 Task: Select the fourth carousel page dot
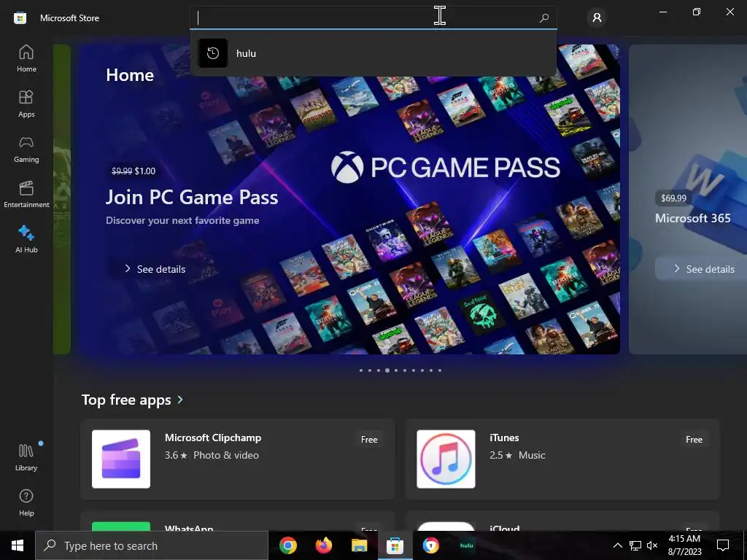387,370
